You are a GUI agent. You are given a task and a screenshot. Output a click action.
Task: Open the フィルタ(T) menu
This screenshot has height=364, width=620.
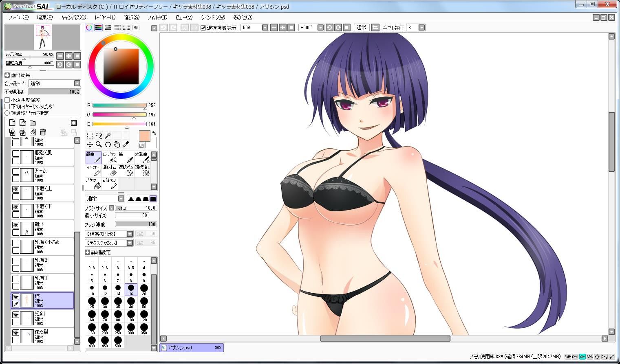click(x=157, y=18)
